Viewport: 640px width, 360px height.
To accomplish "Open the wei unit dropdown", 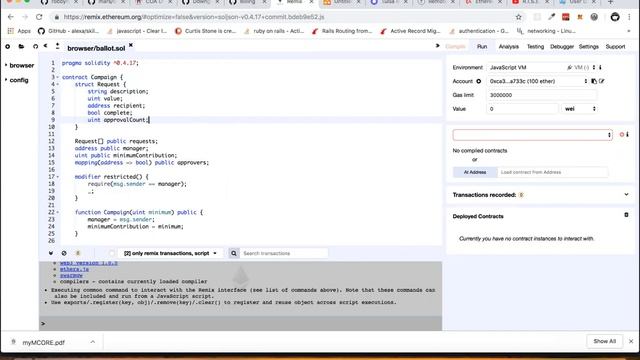I will coord(580,109).
